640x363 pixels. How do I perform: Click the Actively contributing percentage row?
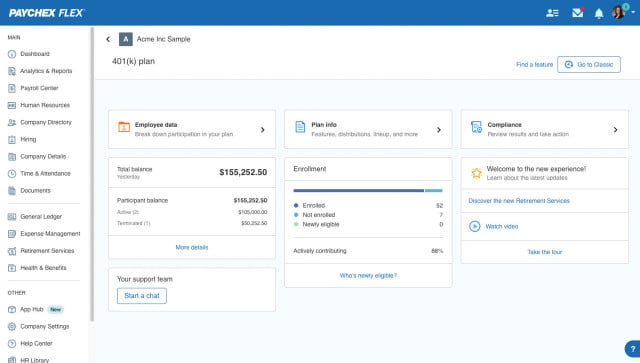click(368, 251)
